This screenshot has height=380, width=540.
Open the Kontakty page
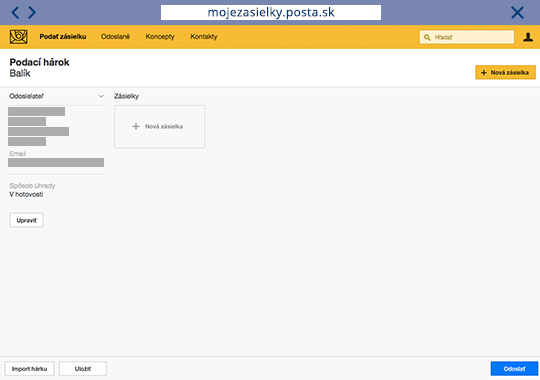(x=204, y=37)
